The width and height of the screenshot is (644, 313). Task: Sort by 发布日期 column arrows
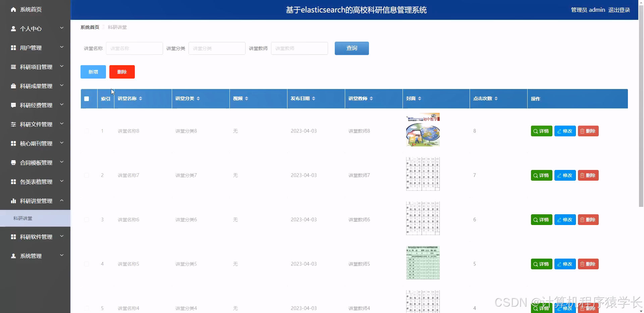point(314,98)
